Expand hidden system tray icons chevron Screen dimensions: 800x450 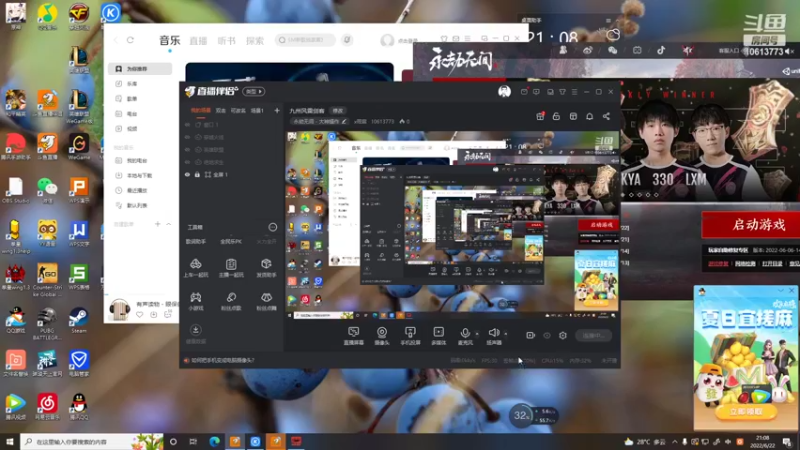tap(674, 442)
